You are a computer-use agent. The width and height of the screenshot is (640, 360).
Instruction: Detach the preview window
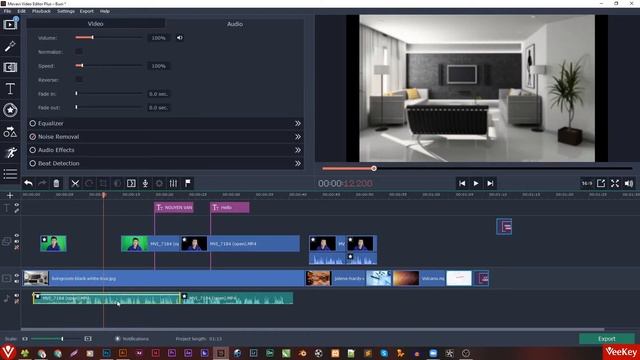click(x=601, y=184)
